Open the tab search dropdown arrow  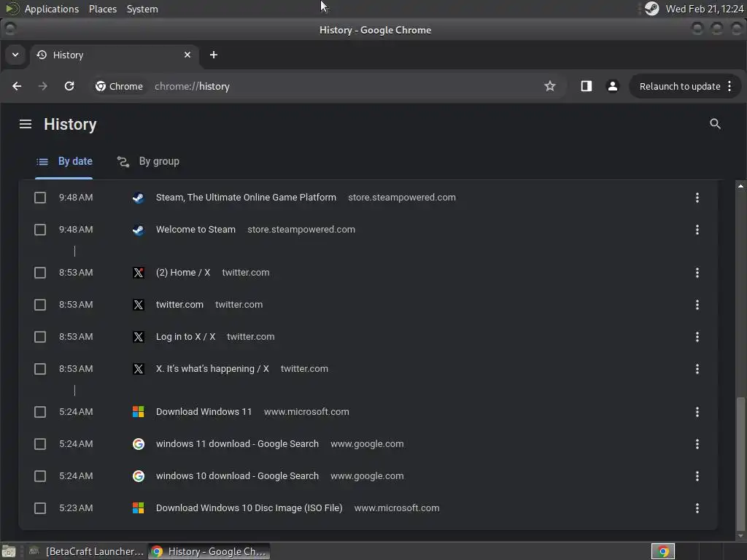point(15,55)
